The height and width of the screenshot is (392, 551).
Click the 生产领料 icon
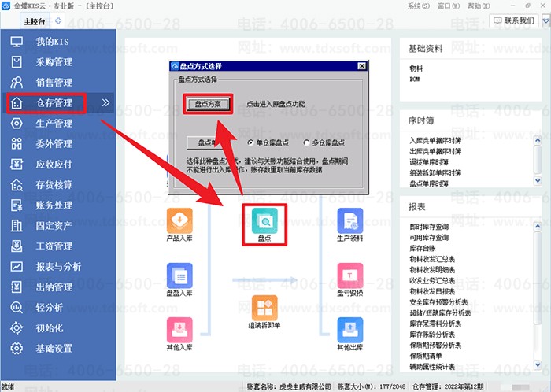pos(350,221)
